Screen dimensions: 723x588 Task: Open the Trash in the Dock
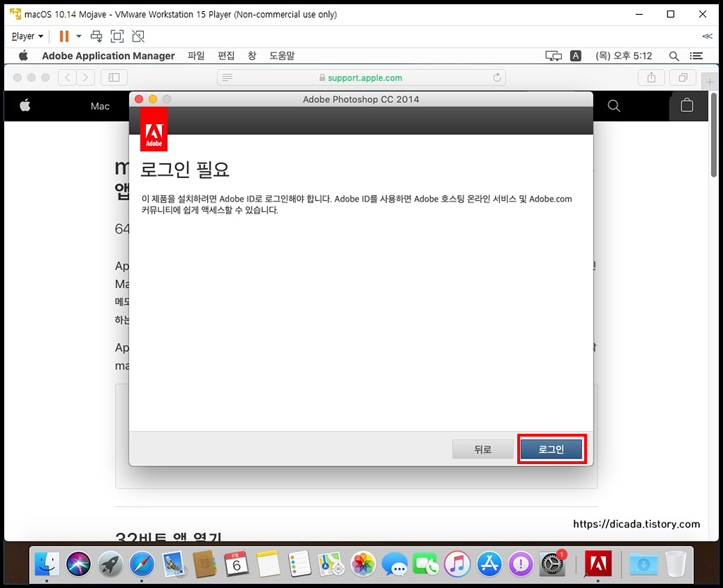(x=676, y=563)
